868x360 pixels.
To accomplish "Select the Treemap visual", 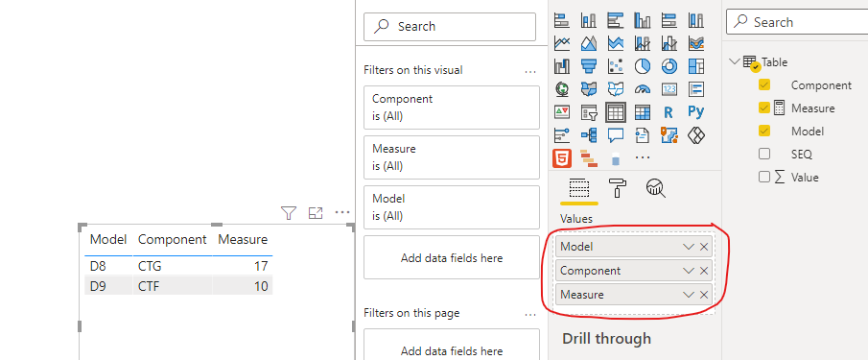I will pyautogui.click(x=696, y=66).
